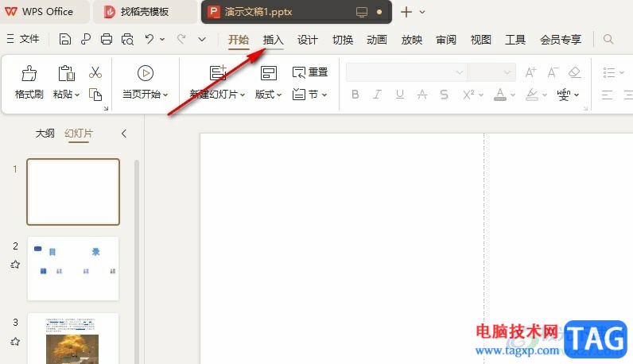Toggle italic formatting

pyautogui.click(x=377, y=95)
